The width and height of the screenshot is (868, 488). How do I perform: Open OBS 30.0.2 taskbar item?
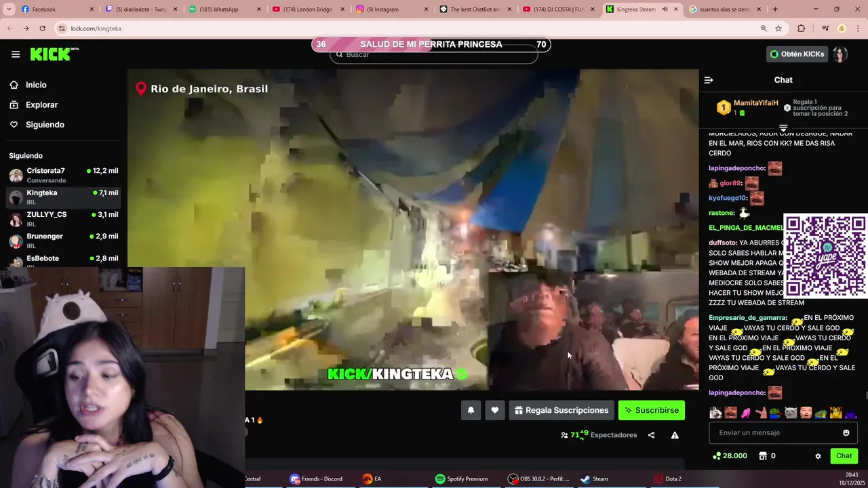pos(539,479)
